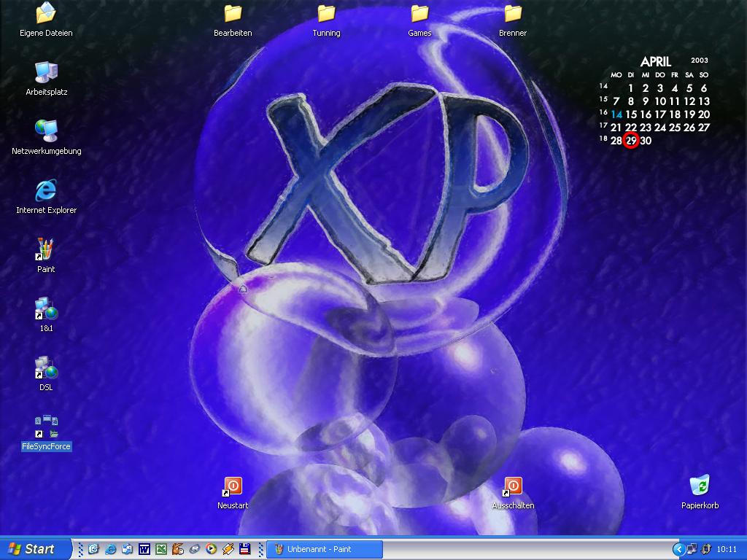Click the floppy disk quick launch icon
Screen dimensions: 747x560
[245, 549]
